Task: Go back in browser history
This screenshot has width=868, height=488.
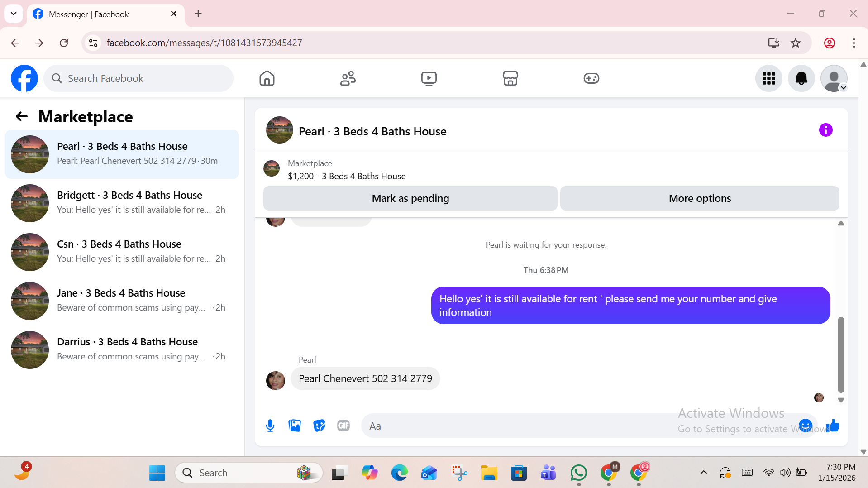Action: [x=15, y=43]
